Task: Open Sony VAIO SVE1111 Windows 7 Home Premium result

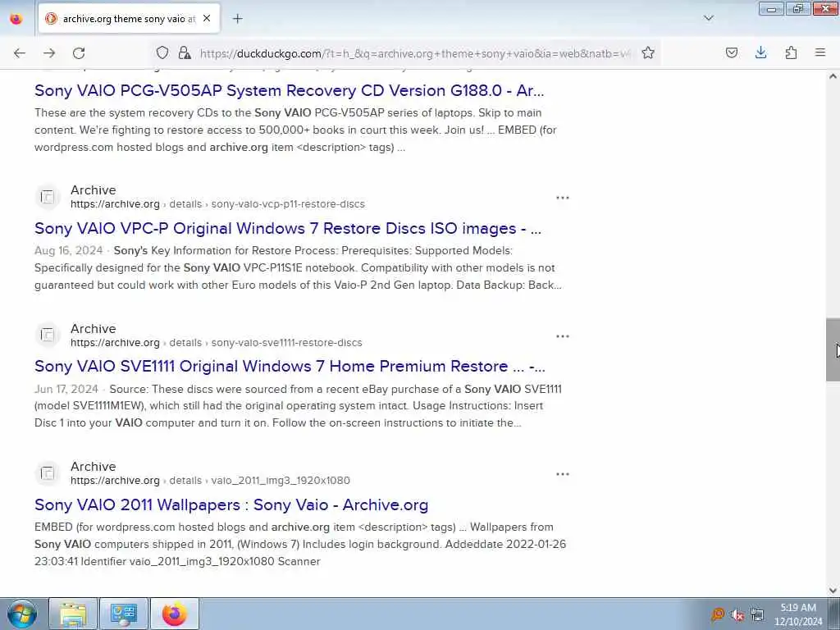Action: click(290, 367)
